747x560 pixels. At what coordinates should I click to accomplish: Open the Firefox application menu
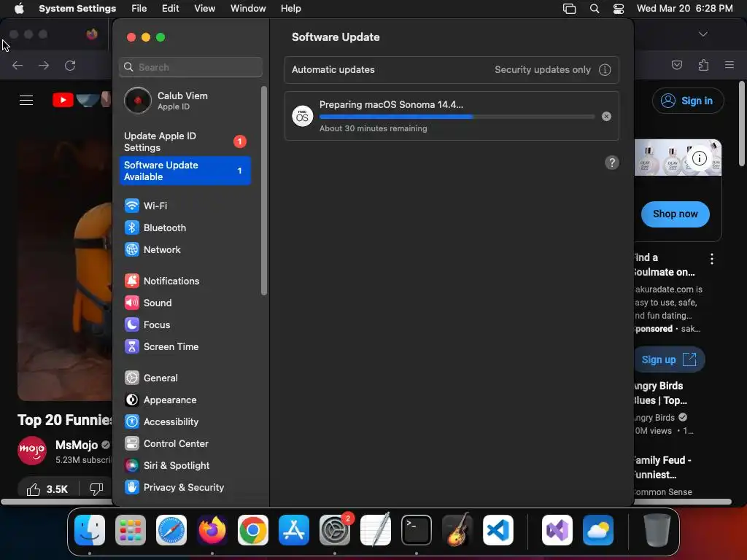[729, 65]
